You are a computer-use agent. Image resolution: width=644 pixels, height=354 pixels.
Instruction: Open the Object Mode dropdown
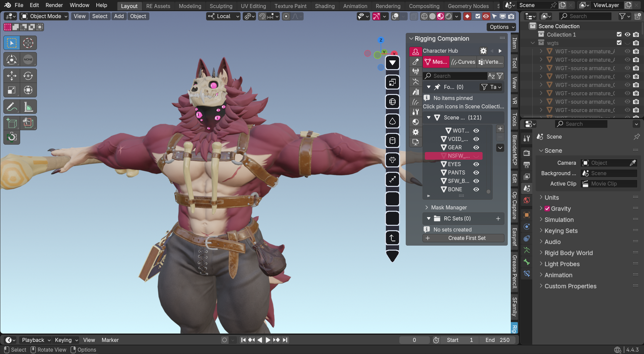click(x=44, y=16)
